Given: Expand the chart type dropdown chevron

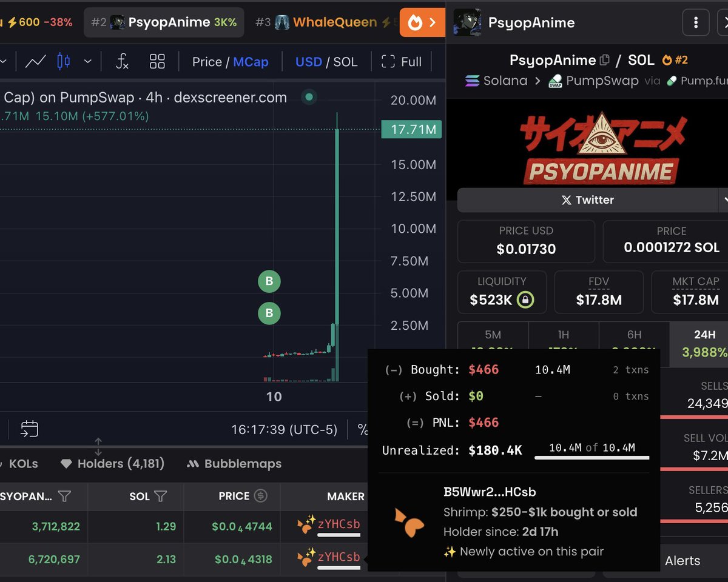Looking at the screenshot, I should click(88, 61).
